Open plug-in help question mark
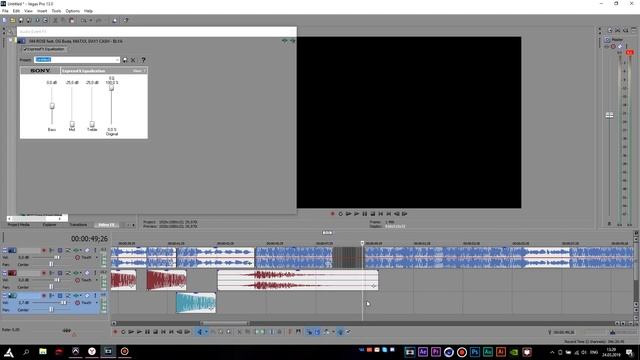Image resolution: width=640 pixels, height=360 pixels. 143,60
